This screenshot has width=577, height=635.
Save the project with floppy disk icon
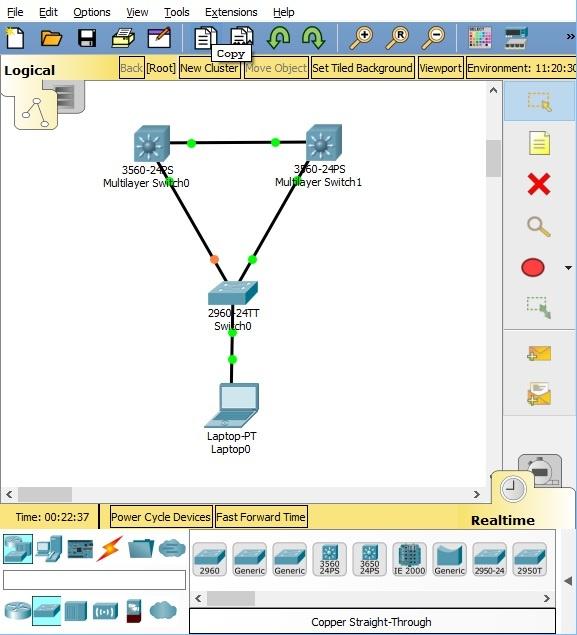pyautogui.click(x=87, y=38)
